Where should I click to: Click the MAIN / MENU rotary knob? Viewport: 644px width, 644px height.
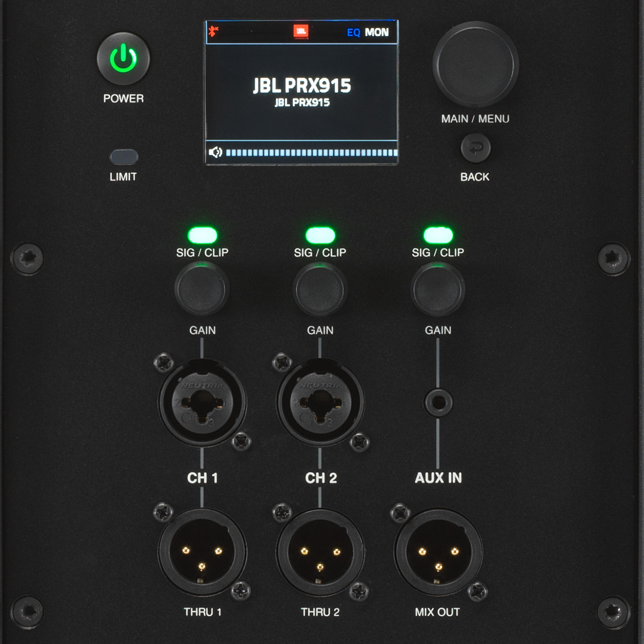[x=475, y=64]
